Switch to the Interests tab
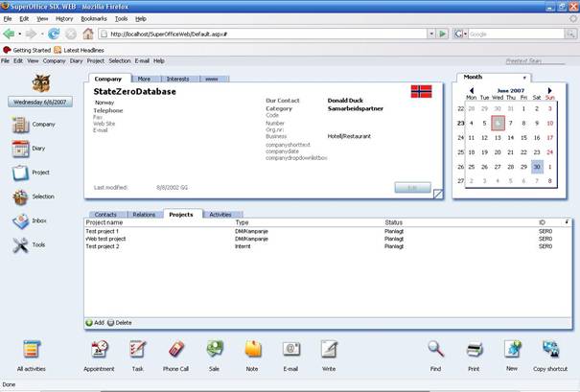 [178, 80]
